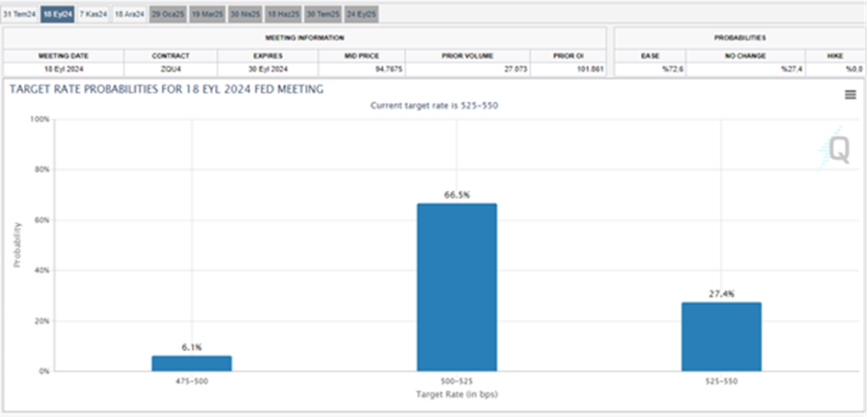This screenshot has width=868, height=418.
Task: Open the 30 Nis25 meeting tab
Action: (245, 15)
